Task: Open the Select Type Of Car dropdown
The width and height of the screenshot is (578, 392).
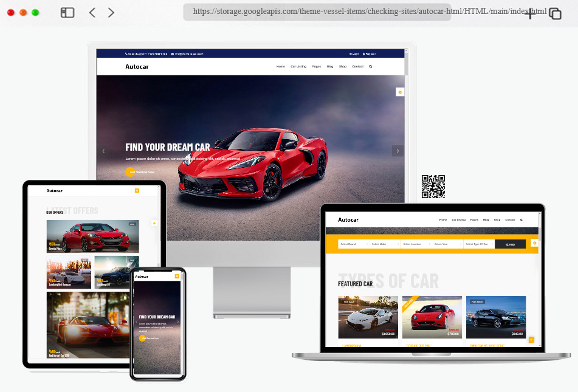Action: pos(478,243)
